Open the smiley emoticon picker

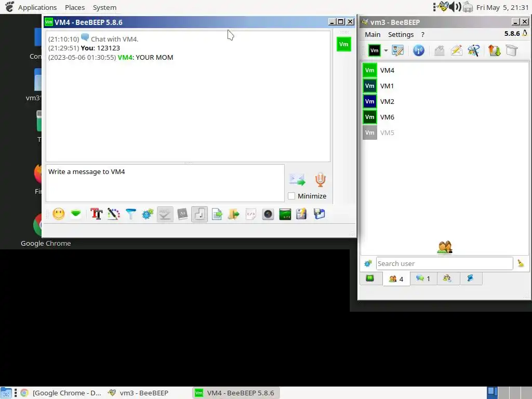59,214
